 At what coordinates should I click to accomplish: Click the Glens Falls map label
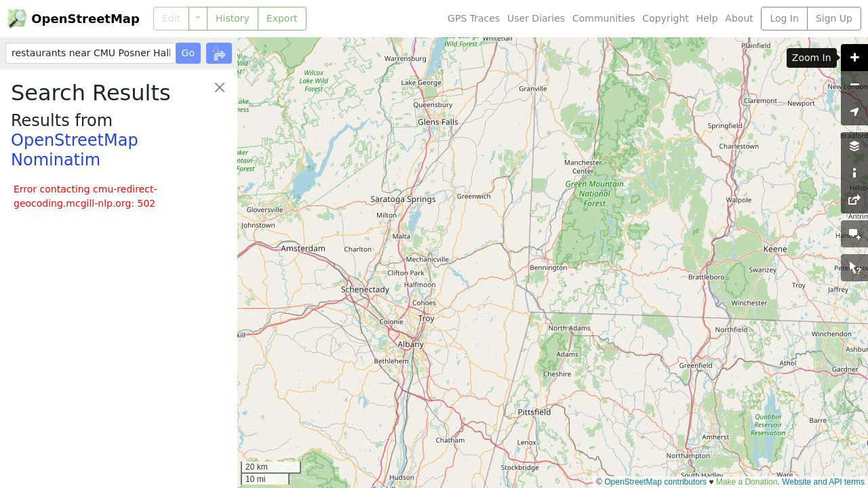438,122
